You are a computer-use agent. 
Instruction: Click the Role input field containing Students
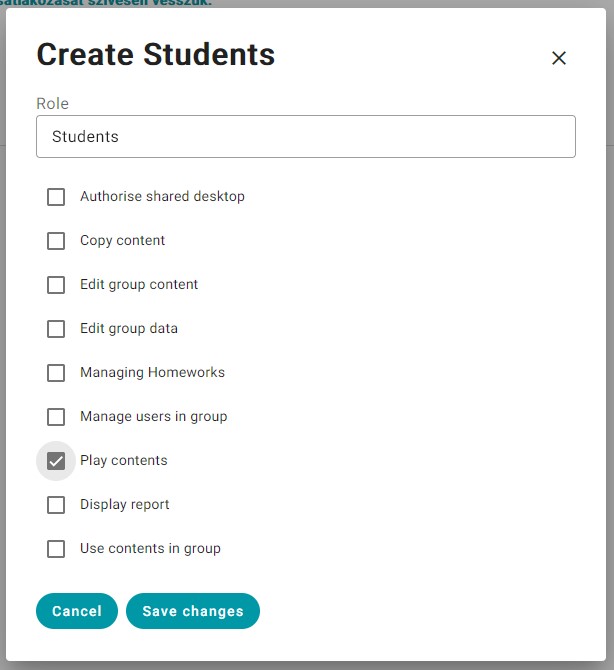coord(305,137)
